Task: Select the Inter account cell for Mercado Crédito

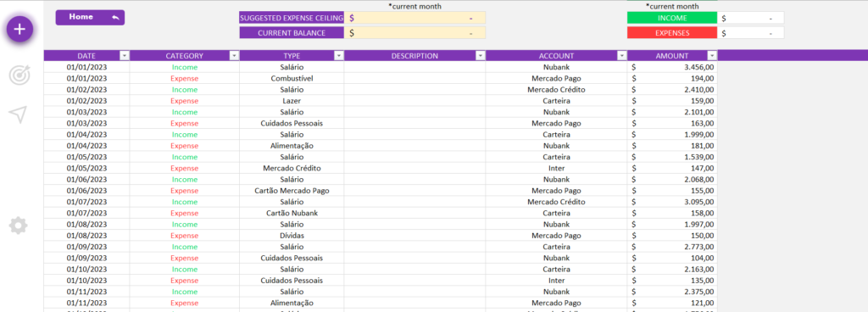Action: tap(556, 168)
